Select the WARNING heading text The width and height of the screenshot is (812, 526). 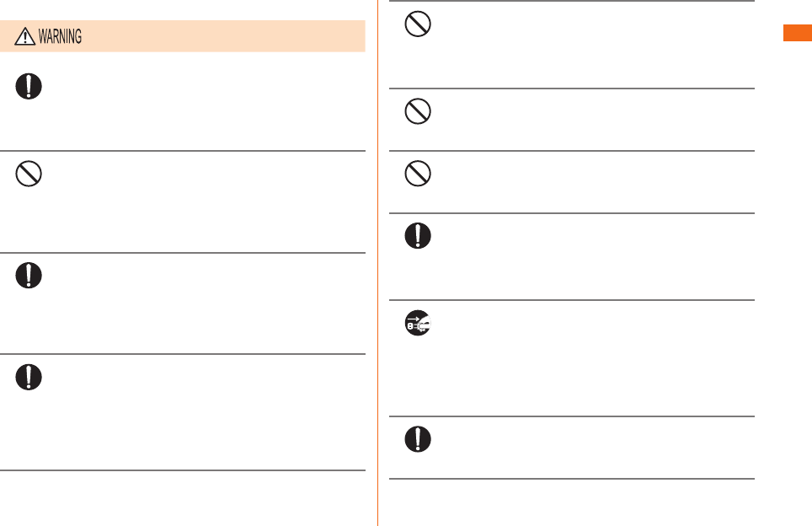pyautogui.click(x=60, y=36)
